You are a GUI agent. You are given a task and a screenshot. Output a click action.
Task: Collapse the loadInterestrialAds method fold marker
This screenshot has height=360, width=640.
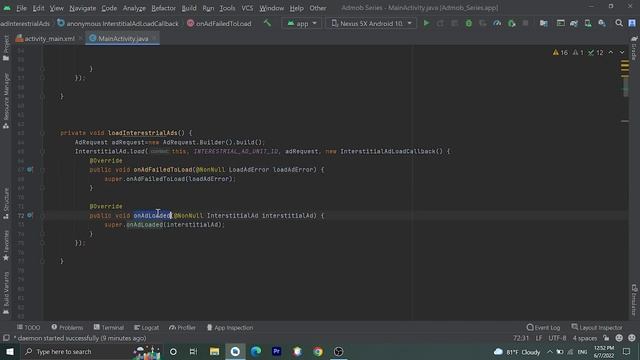coord(42,133)
